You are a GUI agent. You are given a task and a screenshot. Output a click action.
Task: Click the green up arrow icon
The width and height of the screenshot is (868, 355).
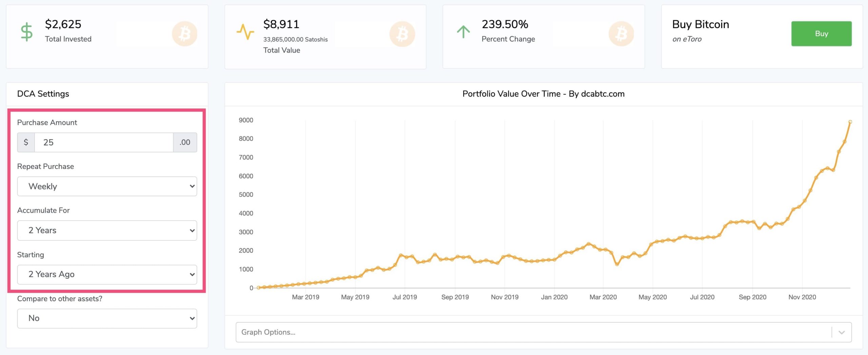pyautogui.click(x=463, y=32)
